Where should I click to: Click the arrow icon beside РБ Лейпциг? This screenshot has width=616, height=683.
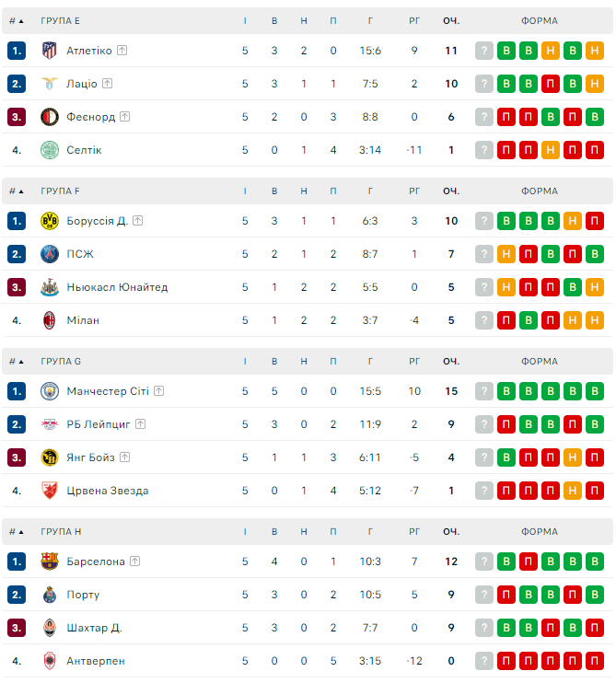point(140,424)
